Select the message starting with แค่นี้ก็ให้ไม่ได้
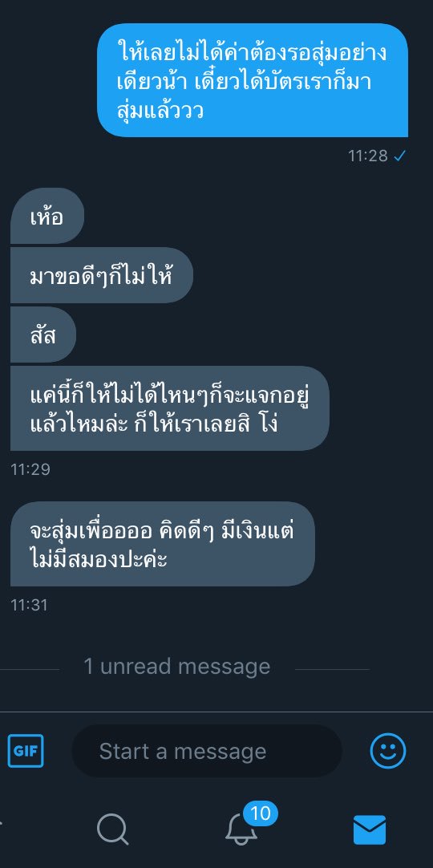 click(170, 408)
